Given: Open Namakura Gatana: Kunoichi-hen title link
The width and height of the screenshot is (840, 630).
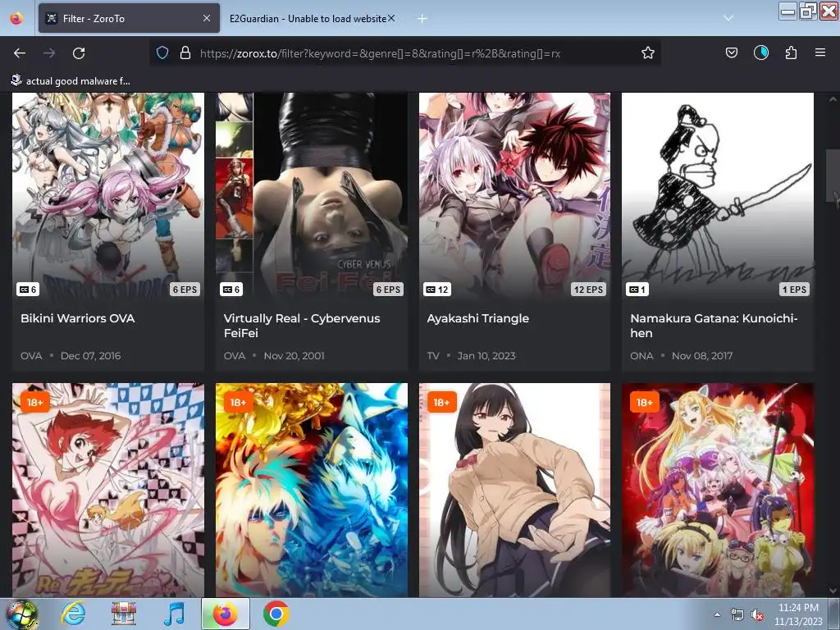Looking at the screenshot, I should tap(714, 325).
